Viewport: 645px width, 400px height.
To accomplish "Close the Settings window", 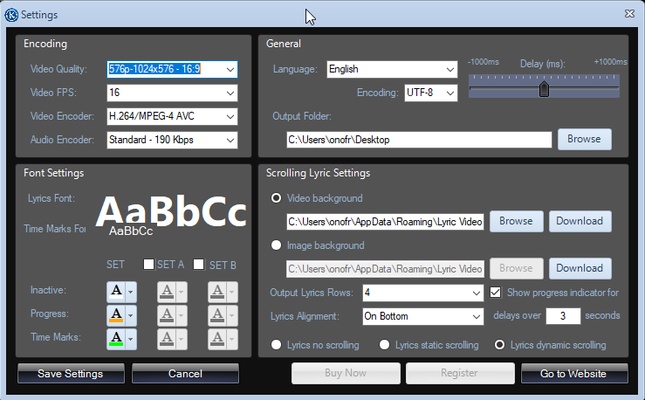I will tap(629, 14).
